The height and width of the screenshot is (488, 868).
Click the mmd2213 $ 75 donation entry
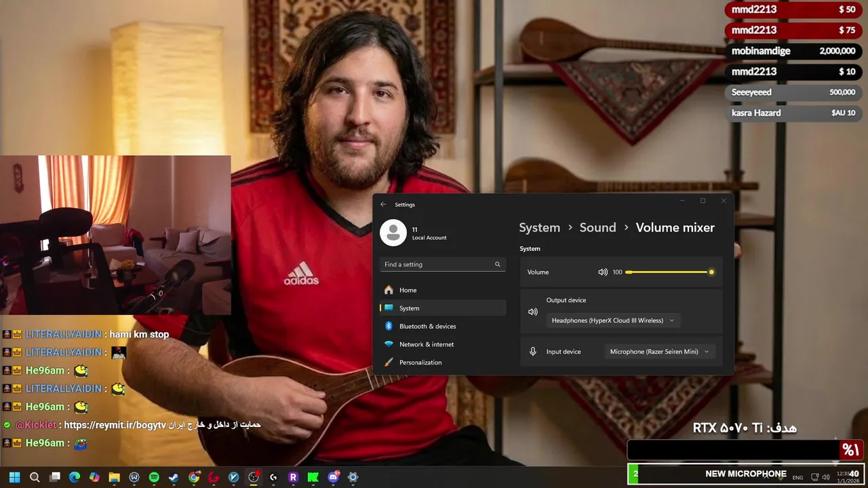[x=793, y=30]
